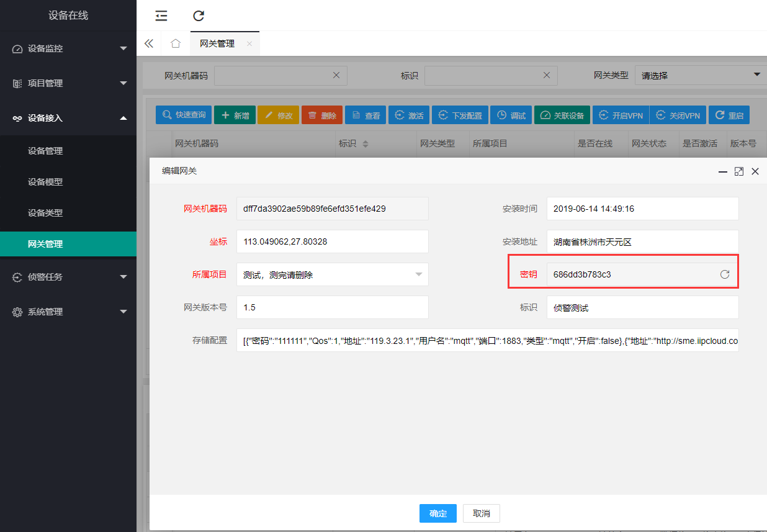
Task: Click the 设备在线 logo title
Action: click(68, 16)
